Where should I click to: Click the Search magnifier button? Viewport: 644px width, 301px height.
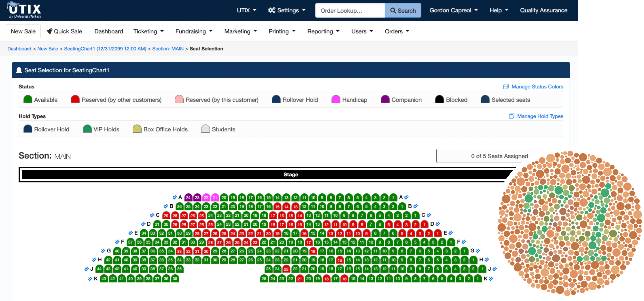403,10
